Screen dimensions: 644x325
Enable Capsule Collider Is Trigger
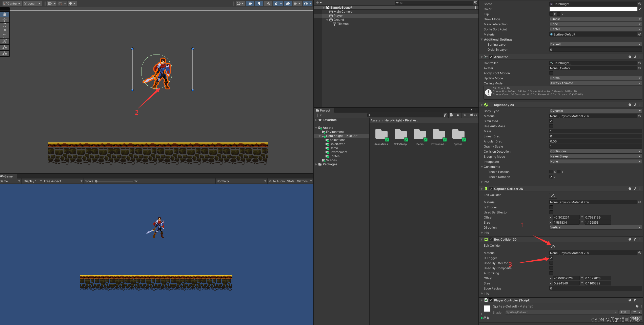pyautogui.click(x=551, y=207)
